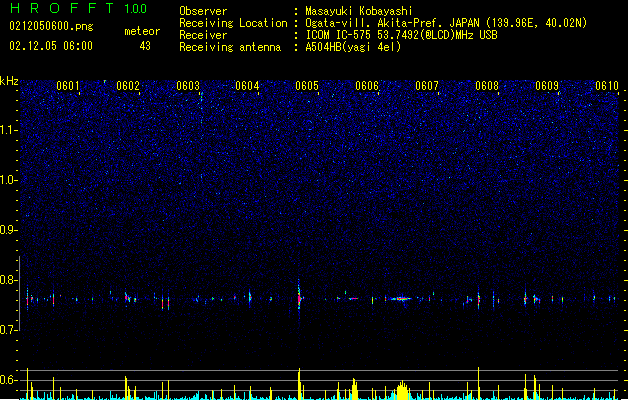
Task: Click the HROFFT 1.0.0 title text
Action: click(x=78, y=8)
